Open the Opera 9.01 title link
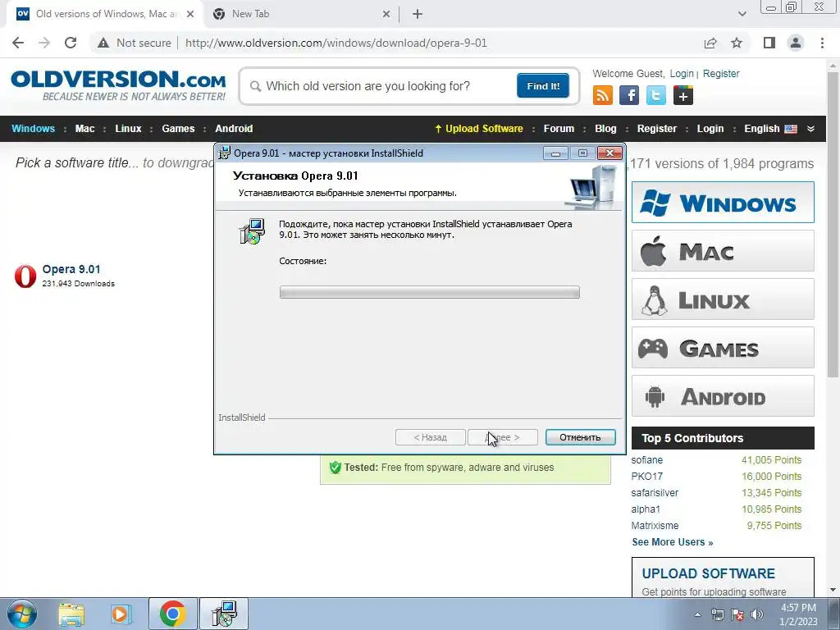840x630 pixels. pos(71,269)
